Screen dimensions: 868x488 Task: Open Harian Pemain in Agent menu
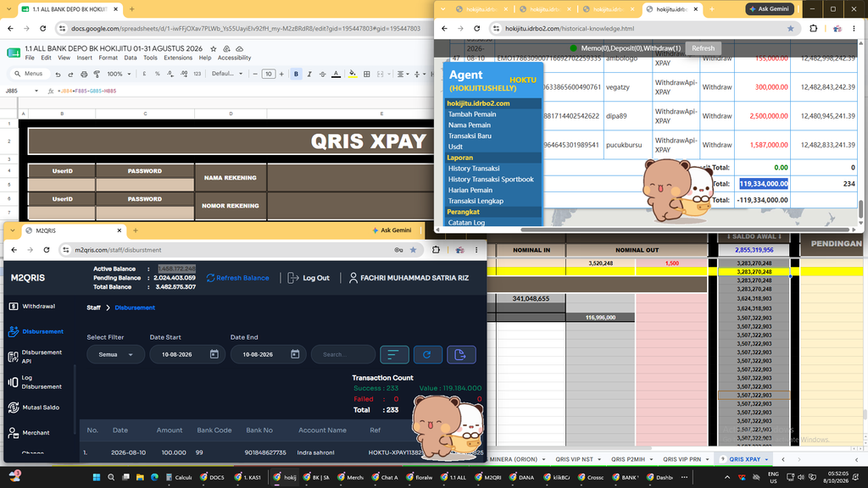coord(470,190)
